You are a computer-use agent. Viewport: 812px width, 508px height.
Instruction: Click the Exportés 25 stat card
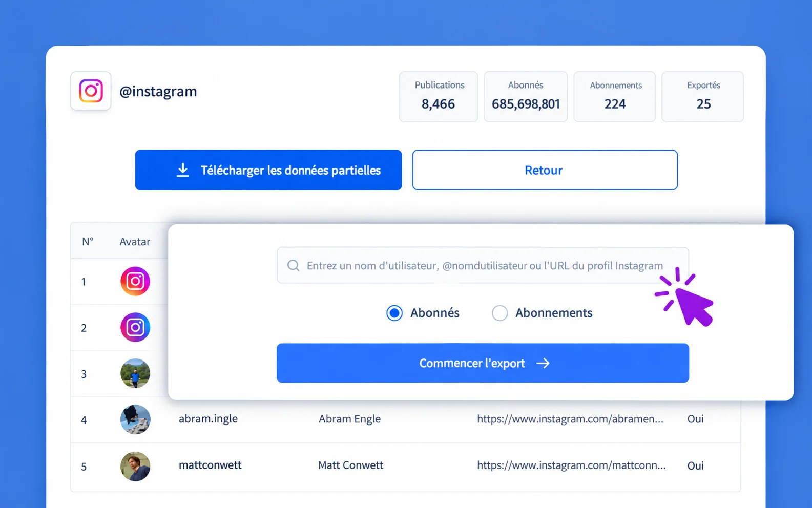click(x=703, y=96)
